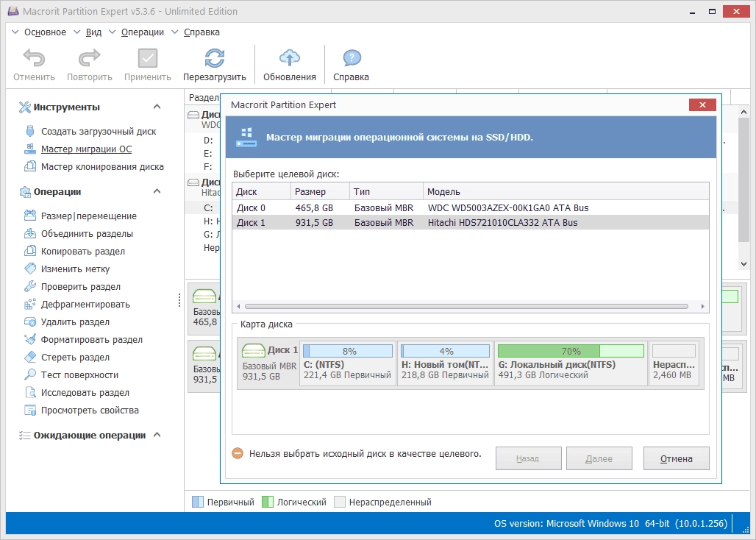Click the C: (NTFS) 8% usage bar
Image resolution: width=756 pixels, height=540 pixels.
coord(348,351)
